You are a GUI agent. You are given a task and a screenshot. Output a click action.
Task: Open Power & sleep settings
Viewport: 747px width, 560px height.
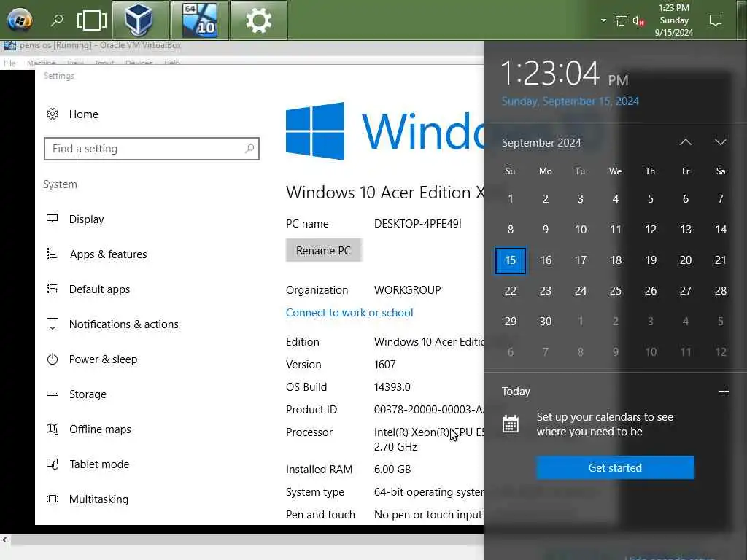tap(92, 359)
